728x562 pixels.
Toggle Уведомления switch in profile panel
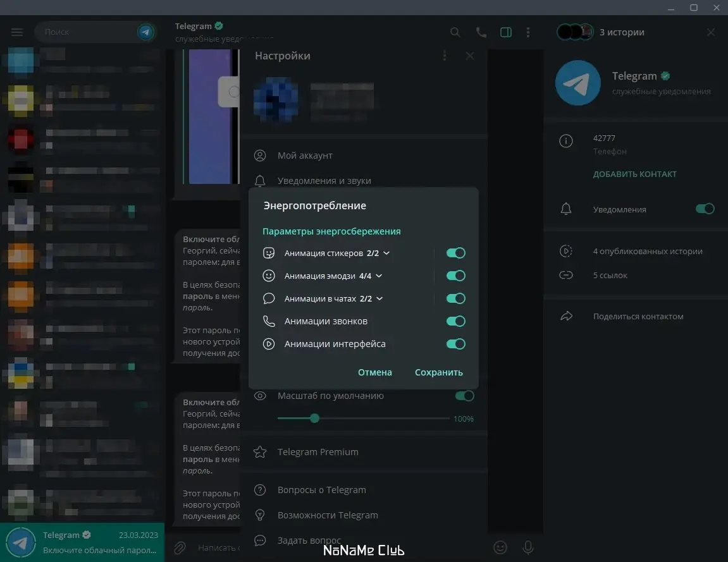tap(705, 209)
